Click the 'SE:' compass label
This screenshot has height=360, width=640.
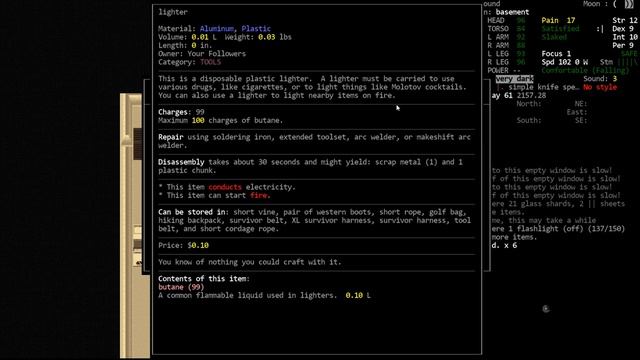(581, 120)
